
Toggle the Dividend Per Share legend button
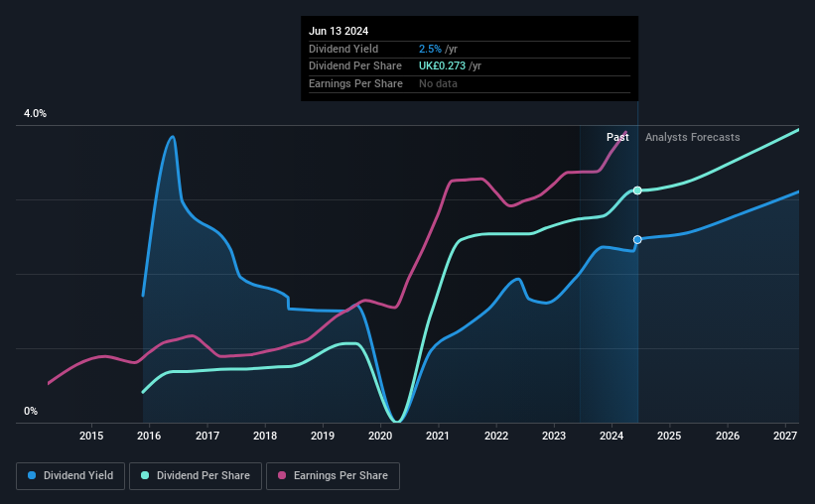(196, 476)
